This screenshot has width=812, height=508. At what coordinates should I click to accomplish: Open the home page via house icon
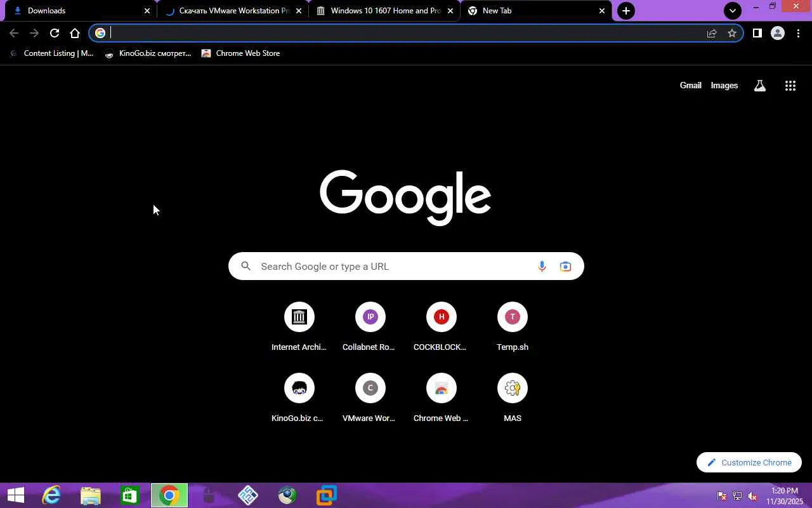[75, 33]
